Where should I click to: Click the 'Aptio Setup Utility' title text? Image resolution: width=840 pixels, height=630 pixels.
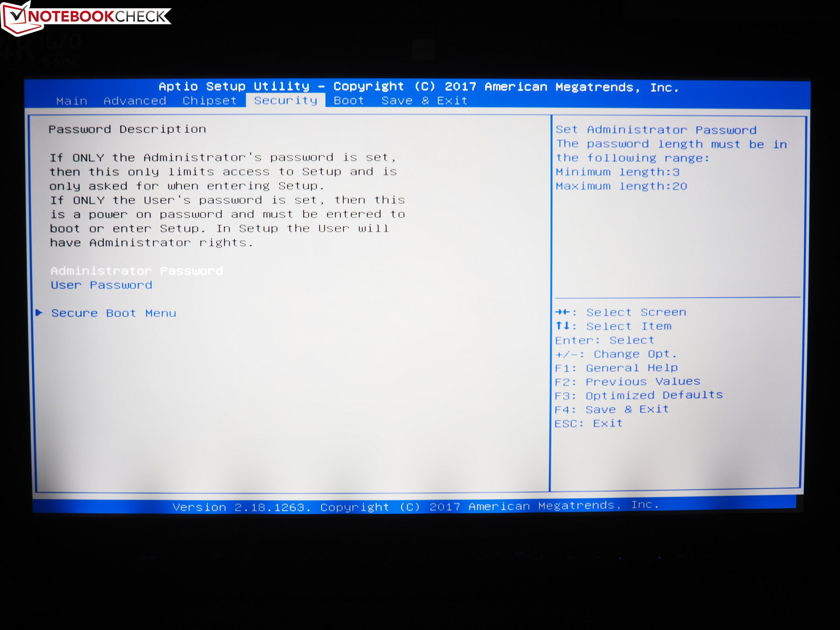tap(234, 86)
